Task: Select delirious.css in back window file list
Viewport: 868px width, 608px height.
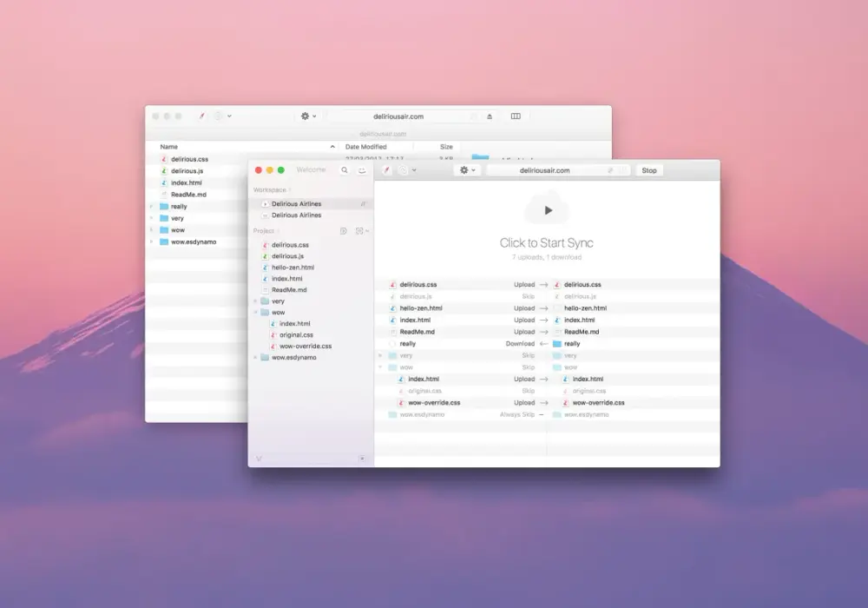Action: tap(189, 159)
